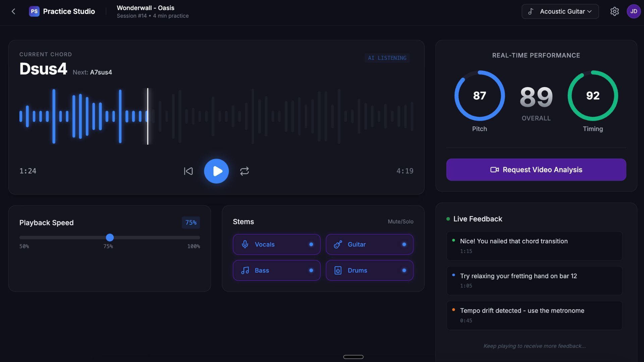Click the Mute/Solo label in Stems
Image resolution: width=644 pixels, height=362 pixels.
click(400, 222)
